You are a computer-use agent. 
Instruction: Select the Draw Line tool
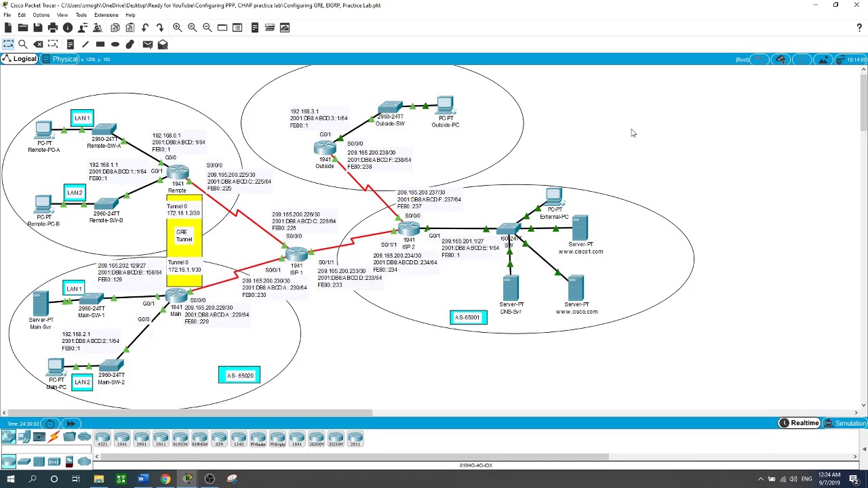tap(85, 44)
